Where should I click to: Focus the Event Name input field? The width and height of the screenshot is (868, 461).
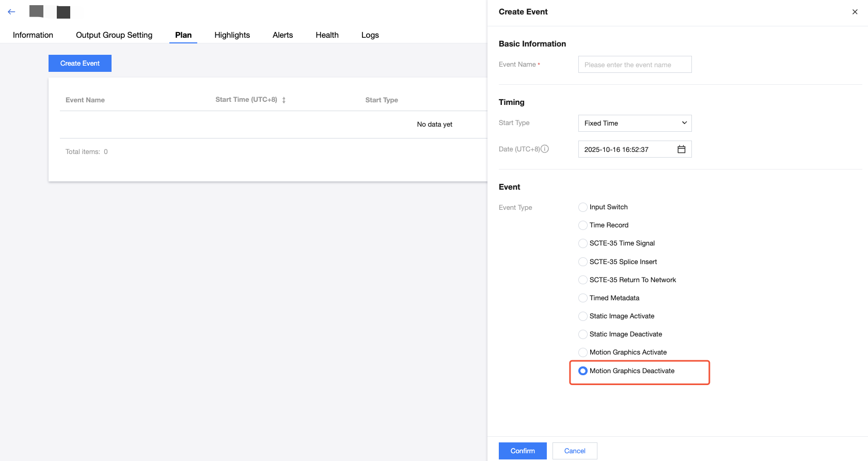point(635,65)
